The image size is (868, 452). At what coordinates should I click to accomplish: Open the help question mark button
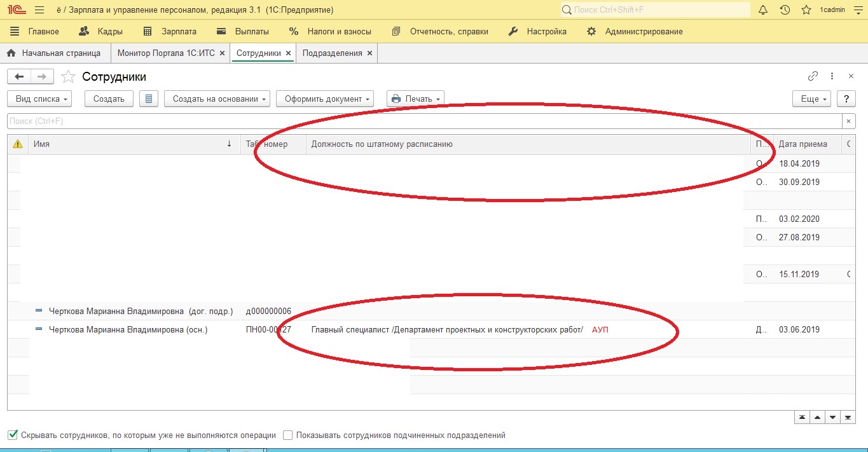pos(846,99)
